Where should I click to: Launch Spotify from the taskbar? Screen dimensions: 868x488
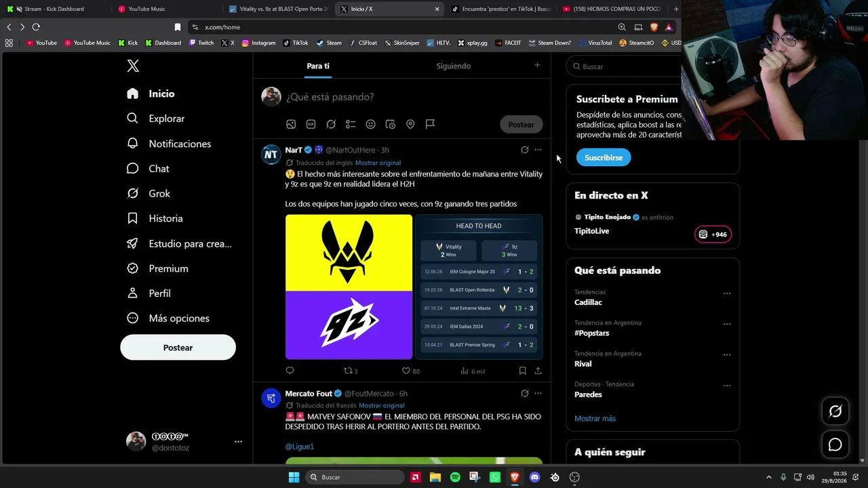(x=455, y=477)
